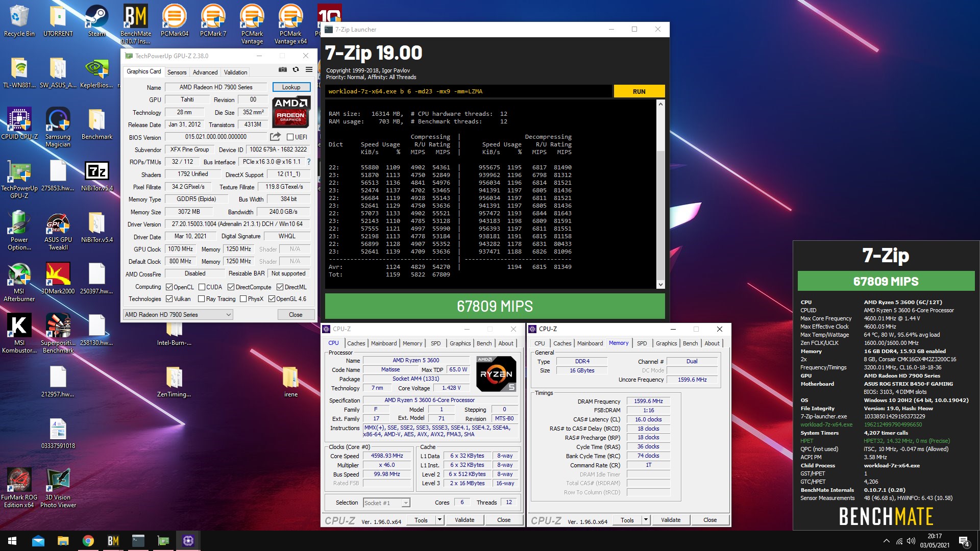Image resolution: width=980 pixels, height=551 pixels.
Task: Open PCMark04 desktop shortcut
Action: (174, 20)
